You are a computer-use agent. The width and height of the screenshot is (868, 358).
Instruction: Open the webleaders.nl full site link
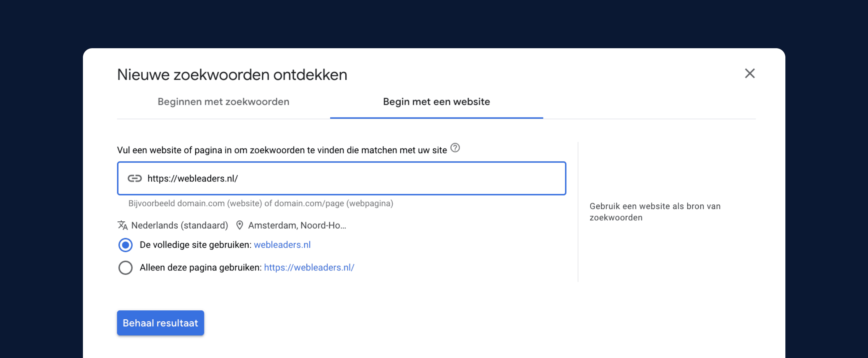(x=282, y=245)
